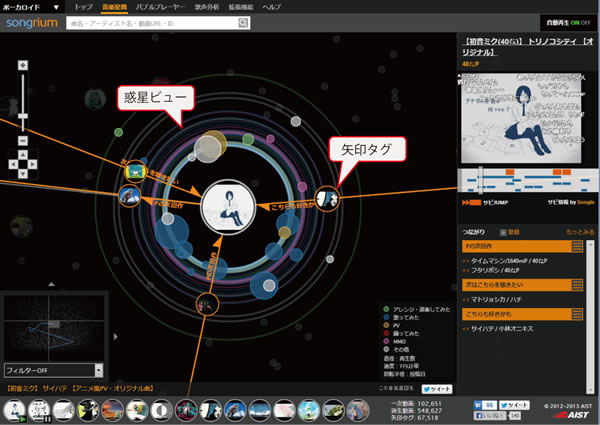Pan the map upward with the arrow pad
The height and width of the screenshot is (425, 600).
tap(23, 155)
